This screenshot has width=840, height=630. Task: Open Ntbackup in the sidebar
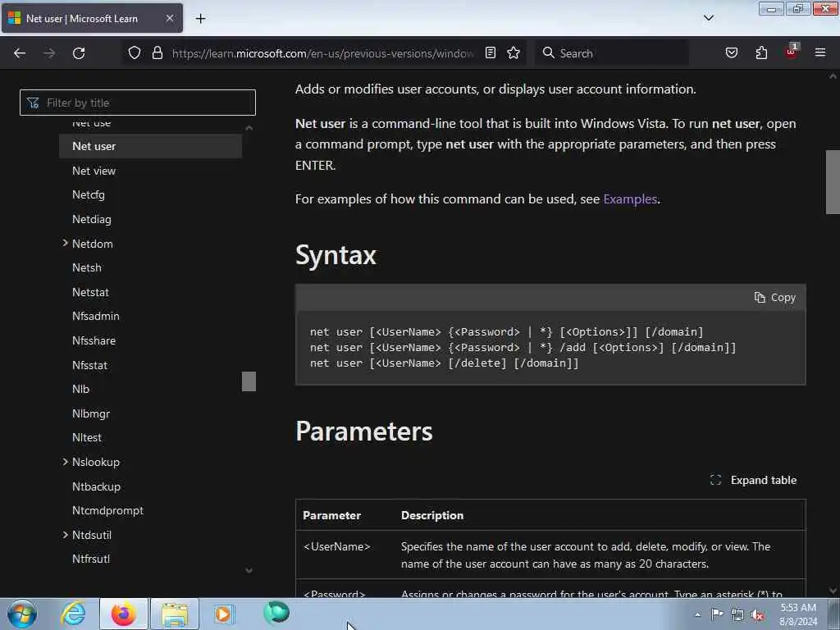point(97,486)
